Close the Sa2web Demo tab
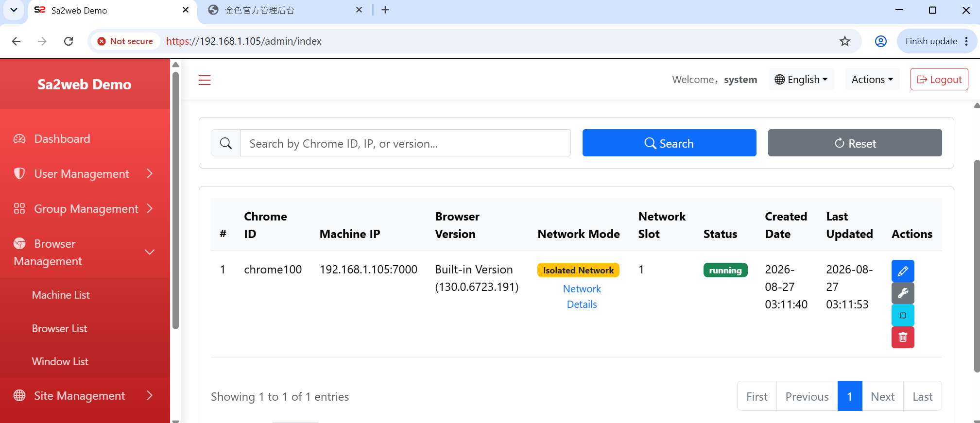The image size is (980, 423). 186,10
